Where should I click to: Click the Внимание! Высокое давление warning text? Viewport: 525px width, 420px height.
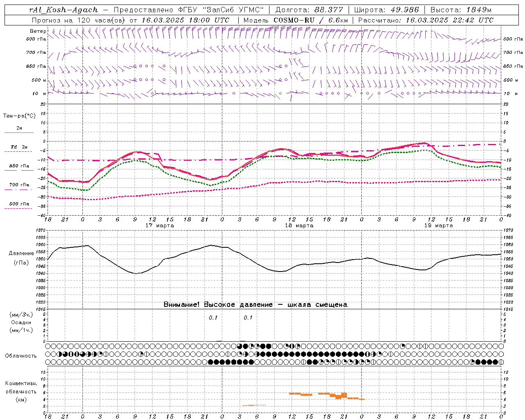[x=255, y=305]
